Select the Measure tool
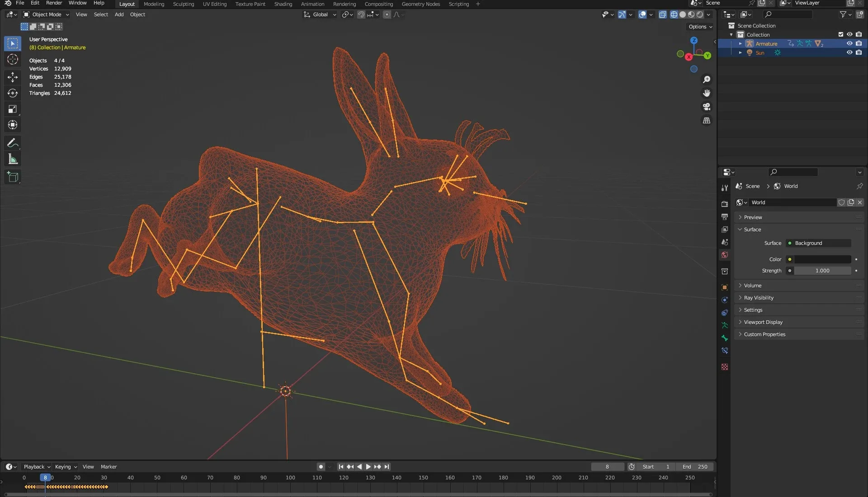Screen dimensions: 868x497 (x=13, y=159)
